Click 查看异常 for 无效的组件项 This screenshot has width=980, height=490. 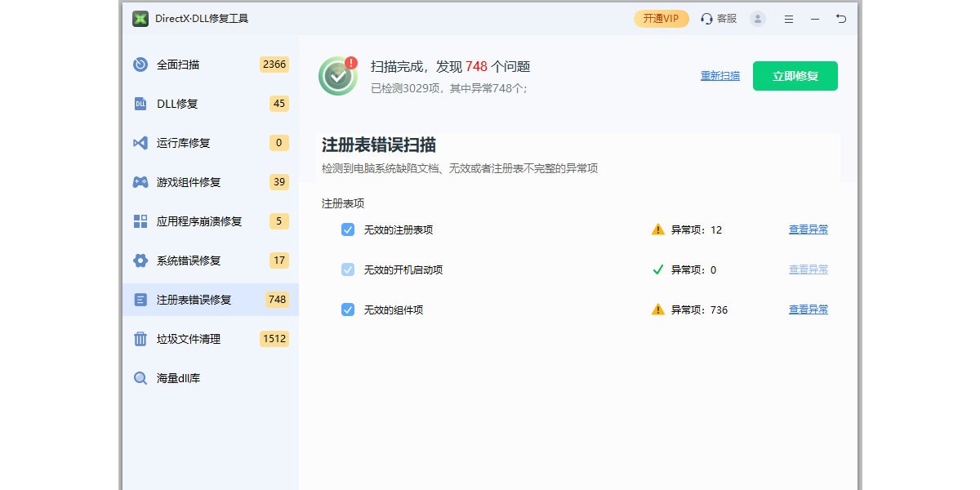808,310
